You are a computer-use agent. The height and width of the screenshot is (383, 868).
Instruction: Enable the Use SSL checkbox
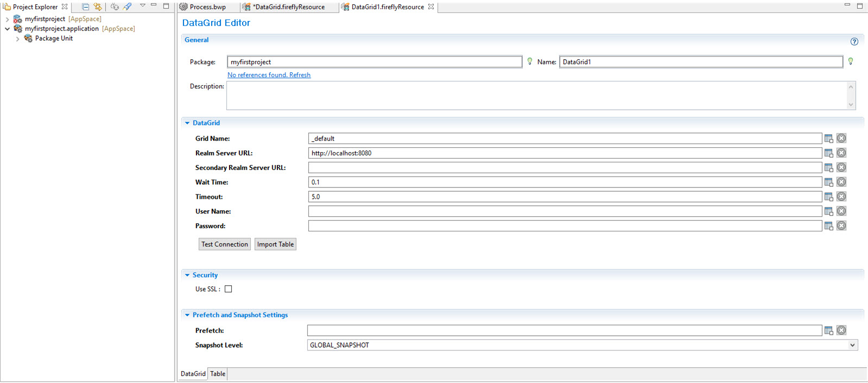(x=228, y=289)
